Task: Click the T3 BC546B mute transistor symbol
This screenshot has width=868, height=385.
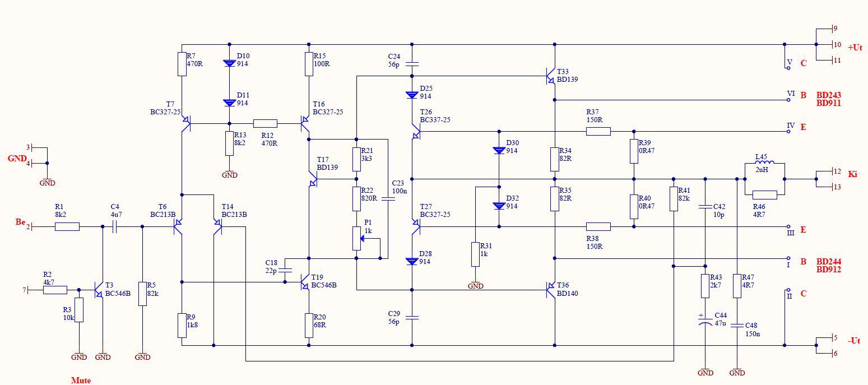Action: pyautogui.click(x=99, y=290)
